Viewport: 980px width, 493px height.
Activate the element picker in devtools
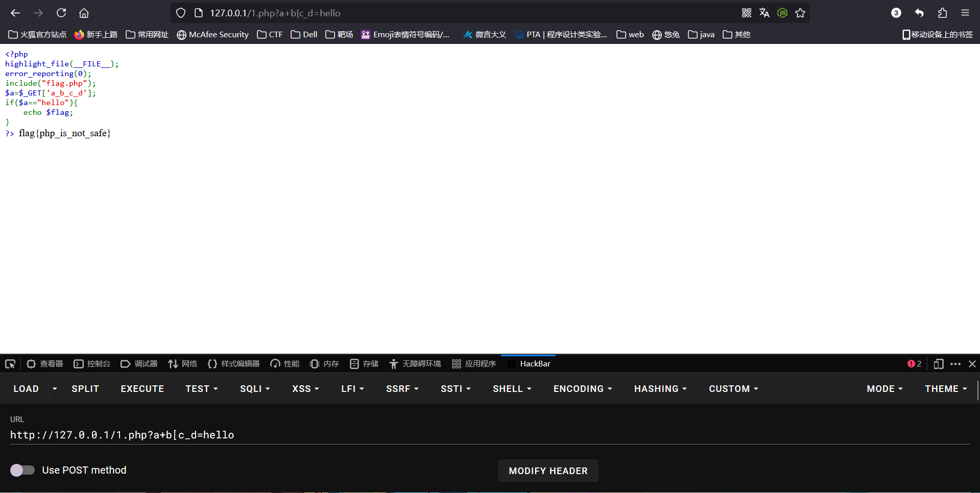[10, 364]
